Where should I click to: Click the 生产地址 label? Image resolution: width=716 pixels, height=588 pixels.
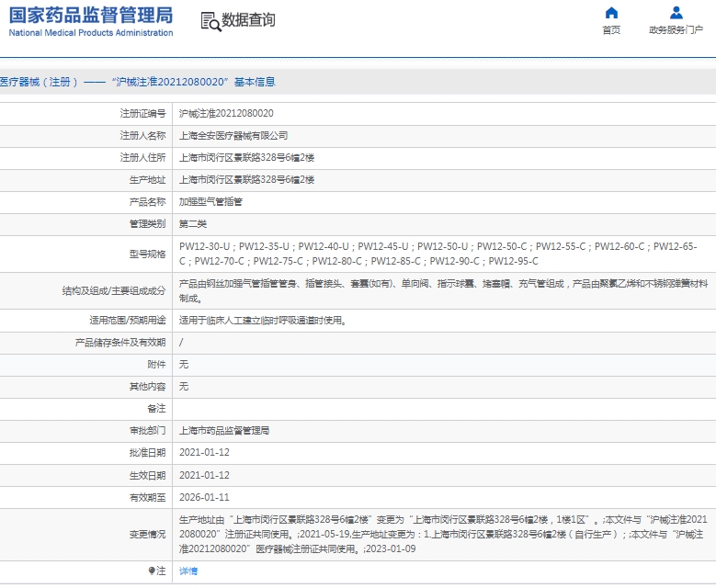[147, 179]
